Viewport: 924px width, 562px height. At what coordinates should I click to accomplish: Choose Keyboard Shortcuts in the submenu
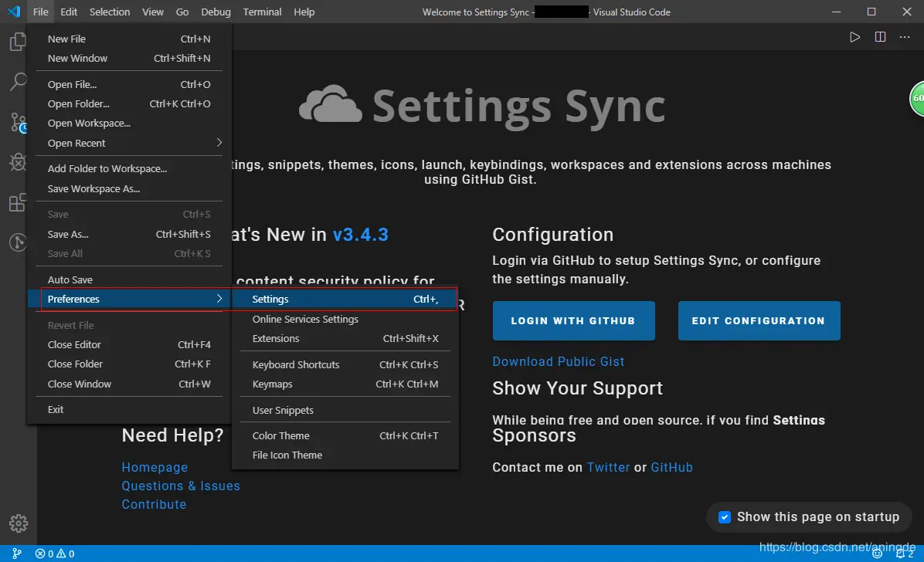click(296, 364)
